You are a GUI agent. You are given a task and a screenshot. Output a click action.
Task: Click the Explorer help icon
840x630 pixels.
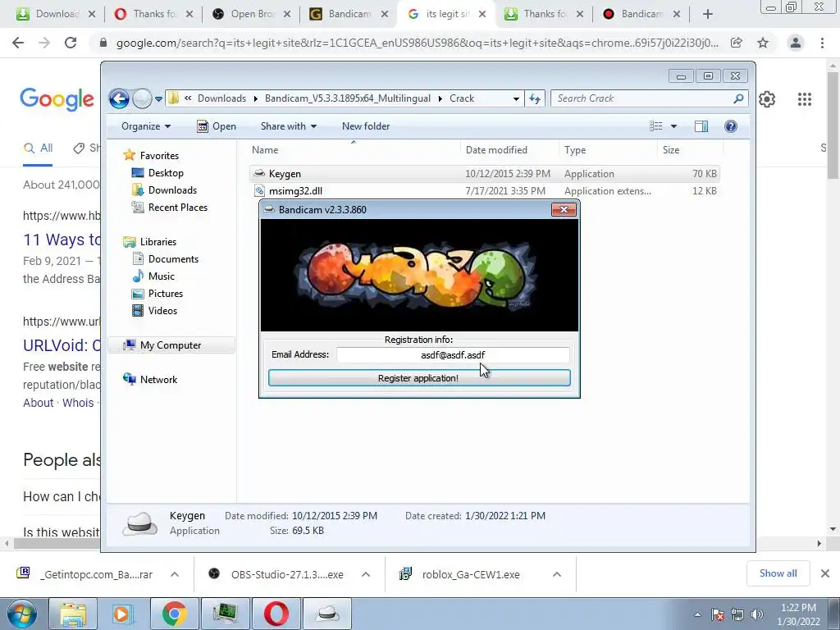[x=731, y=126]
